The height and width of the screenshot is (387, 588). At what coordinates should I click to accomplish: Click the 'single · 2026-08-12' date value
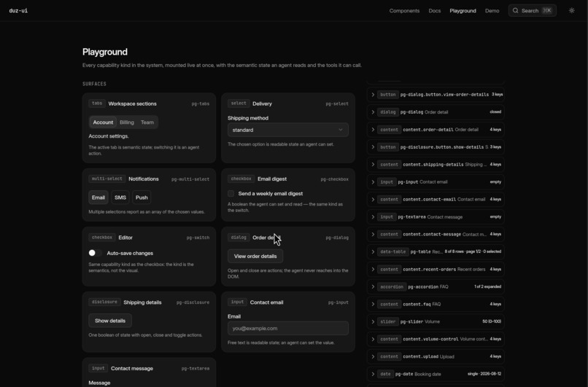(x=484, y=374)
